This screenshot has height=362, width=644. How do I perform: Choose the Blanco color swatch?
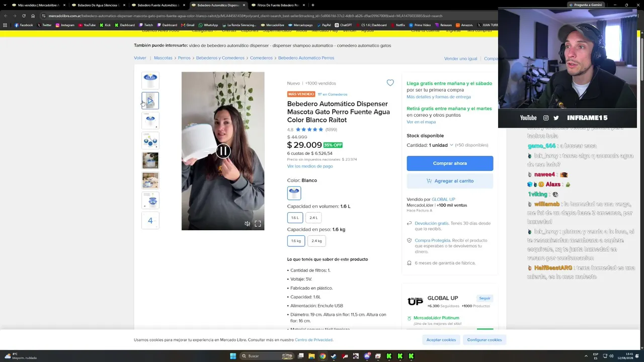[x=294, y=193]
